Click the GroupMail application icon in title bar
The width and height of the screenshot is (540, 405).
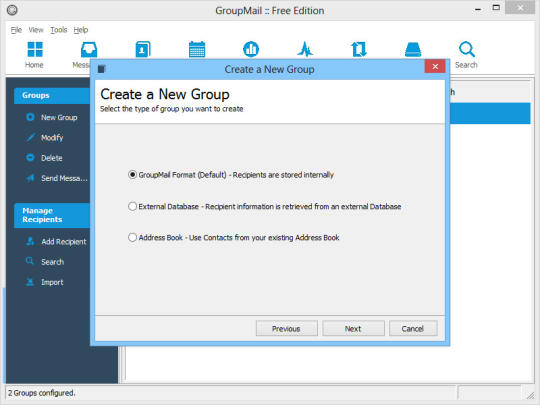[x=12, y=10]
